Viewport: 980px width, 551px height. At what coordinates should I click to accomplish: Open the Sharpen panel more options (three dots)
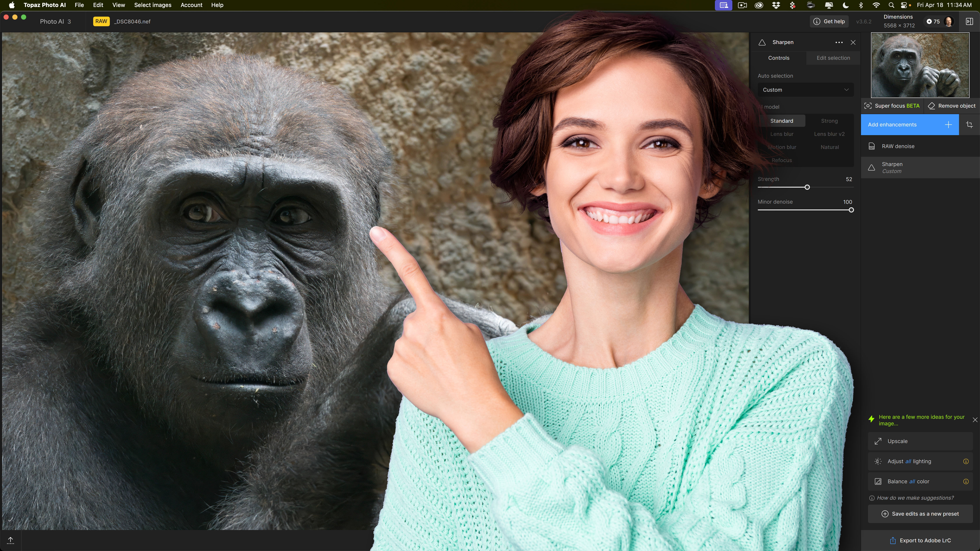839,42
